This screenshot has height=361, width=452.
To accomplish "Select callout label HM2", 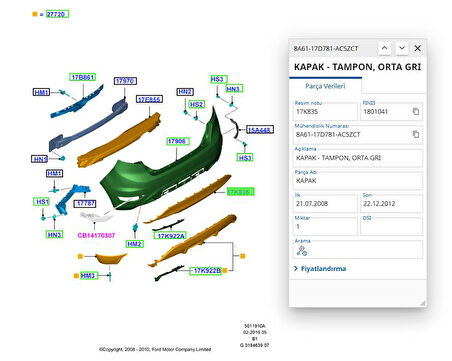I will tap(135, 244).
